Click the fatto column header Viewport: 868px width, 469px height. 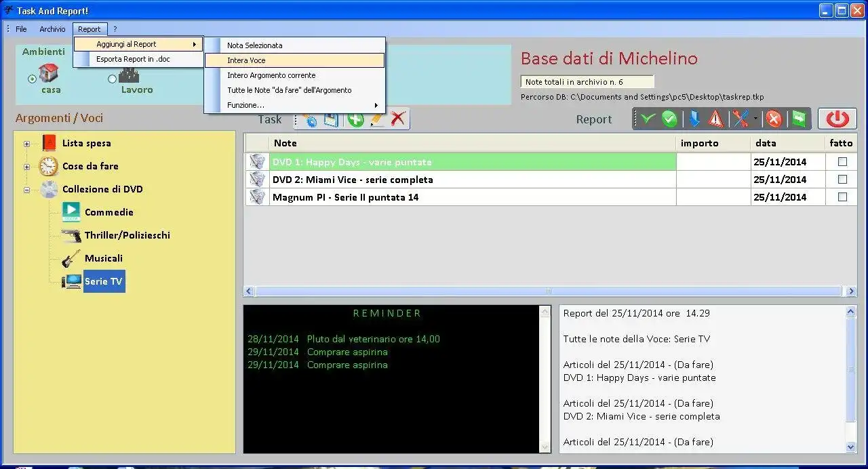[842, 143]
